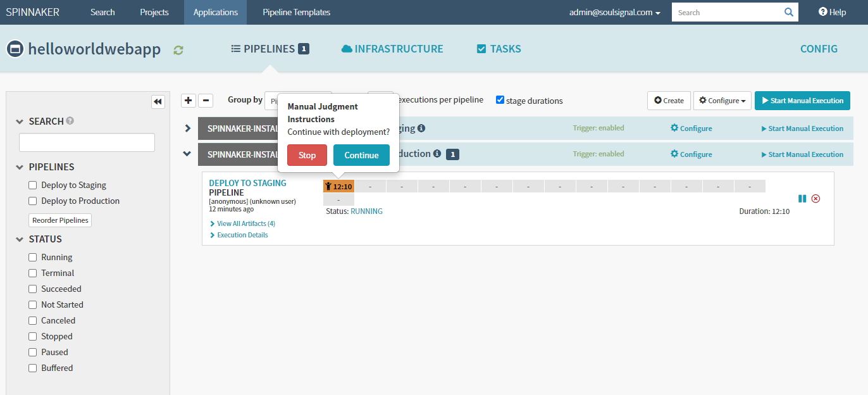Click the help icon next to SEARCH heading
Viewport: 868px width, 395px height.
pyautogui.click(x=70, y=120)
